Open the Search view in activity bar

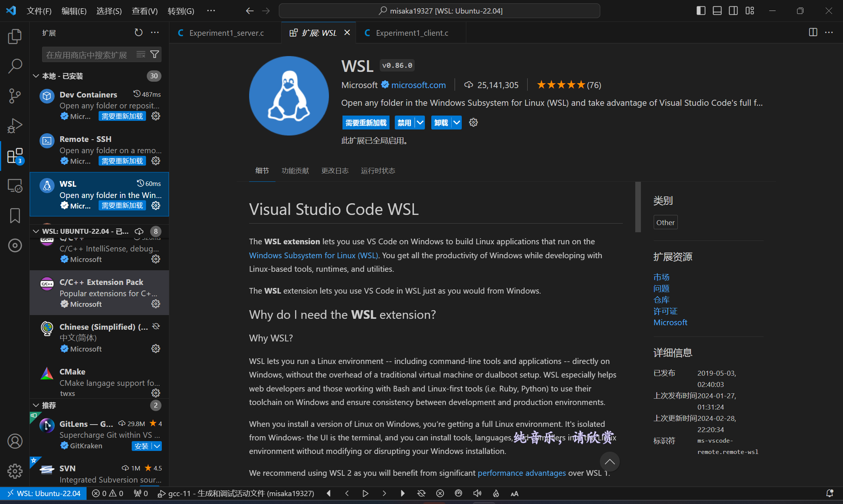15,66
